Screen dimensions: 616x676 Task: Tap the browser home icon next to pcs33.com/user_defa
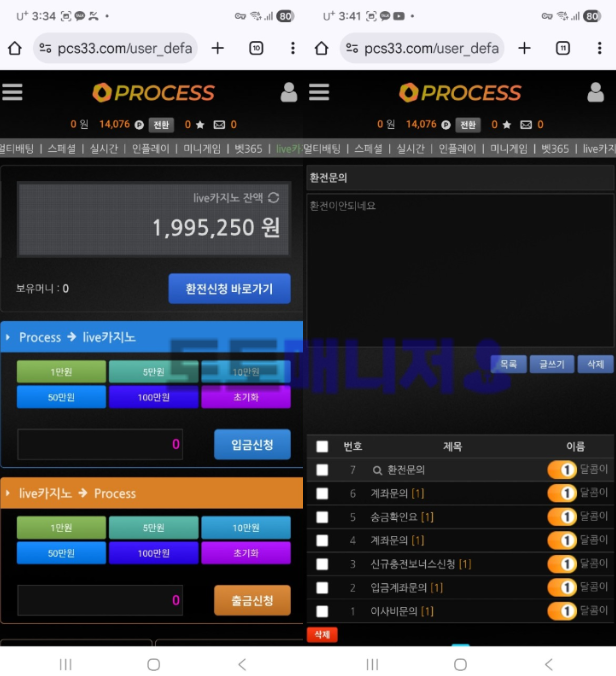click(15, 48)
